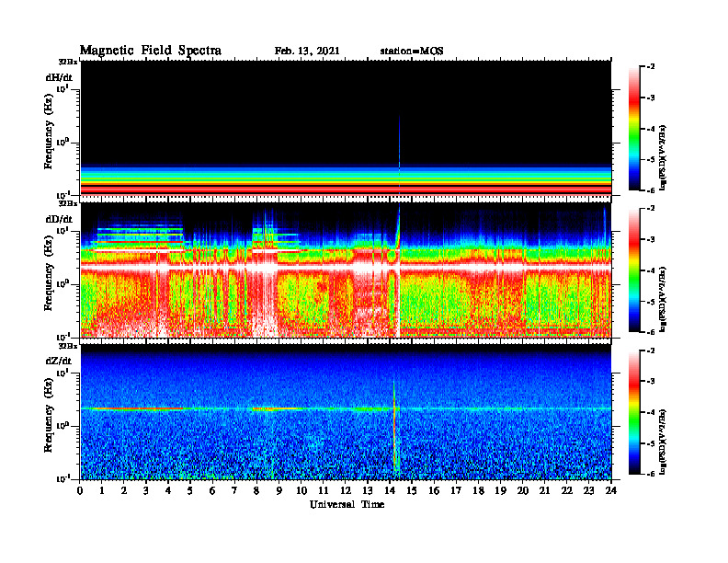
Task: Click hour 17 on the Universal Time axis
Action: [456, 490]
